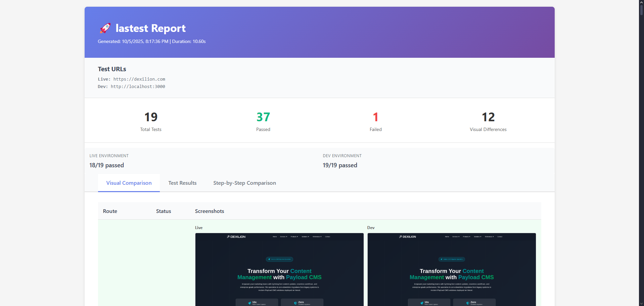The image size is (644, 306).
Task: Click the rocket icon on the Live CMS Migration badge
Action: tap(270, 259)
